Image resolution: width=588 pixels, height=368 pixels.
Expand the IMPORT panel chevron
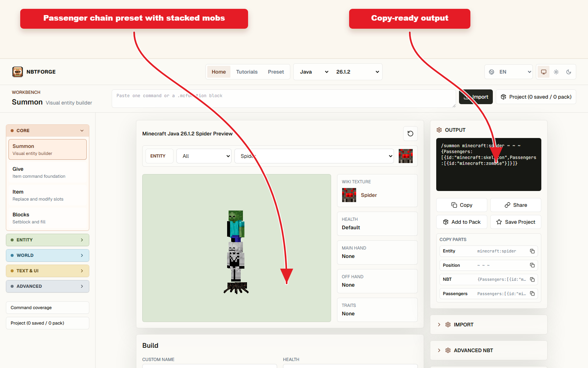pos(439,325)
